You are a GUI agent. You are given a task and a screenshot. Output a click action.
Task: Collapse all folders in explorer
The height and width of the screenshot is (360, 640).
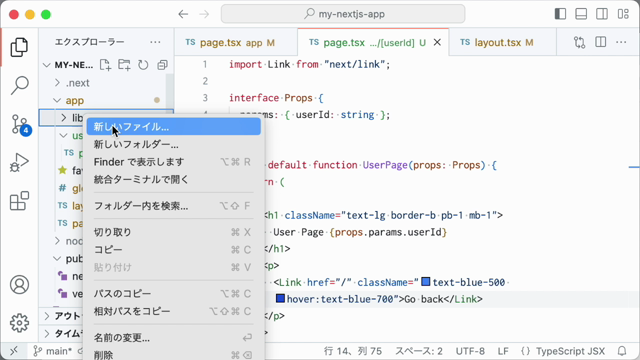point(162,65)
